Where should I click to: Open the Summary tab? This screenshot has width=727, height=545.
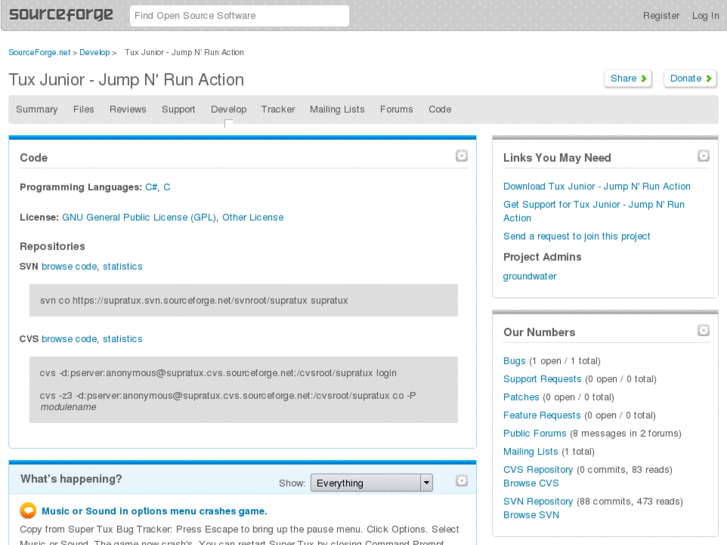point(37,109)
